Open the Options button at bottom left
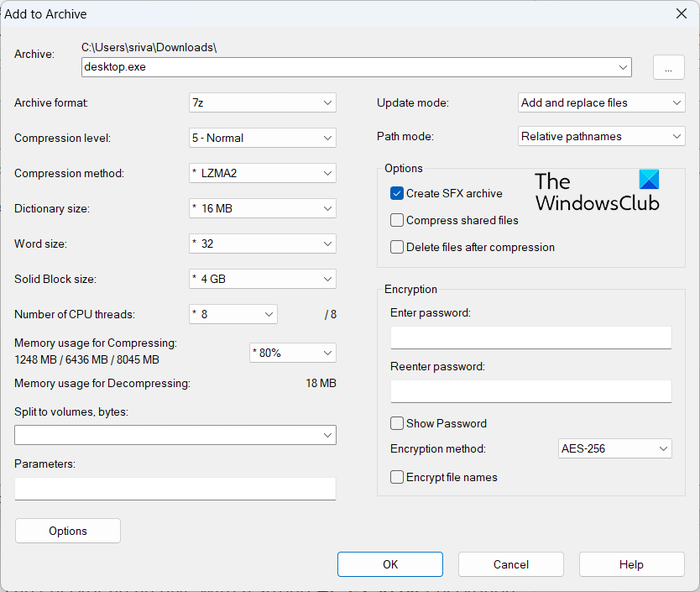The width and height of the screenshot is (700, 592). 68,531
